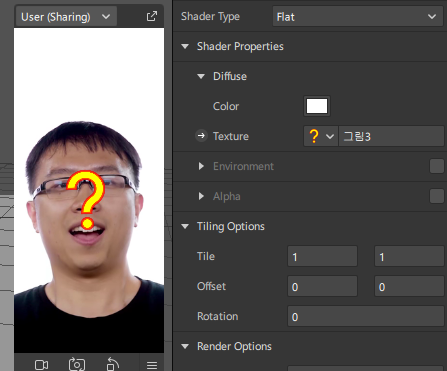Click the Tile label
Viewport: 447px width, 371px height.
pos(206,256)
